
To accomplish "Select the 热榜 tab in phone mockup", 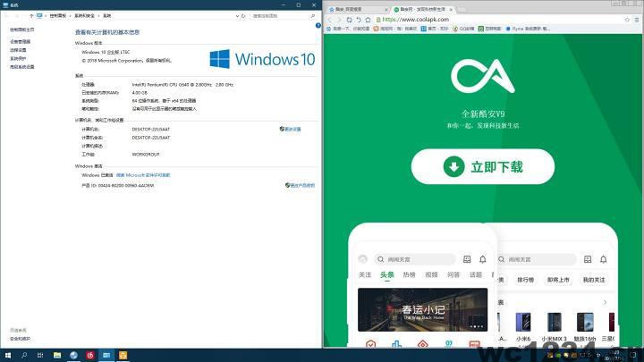I will pyautogui.click(x=409, y=275).
